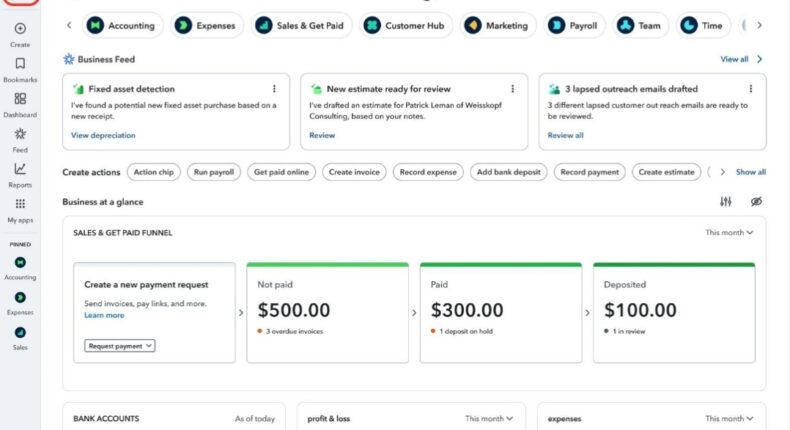Show more create actions with right arrow

coord(722,172)
